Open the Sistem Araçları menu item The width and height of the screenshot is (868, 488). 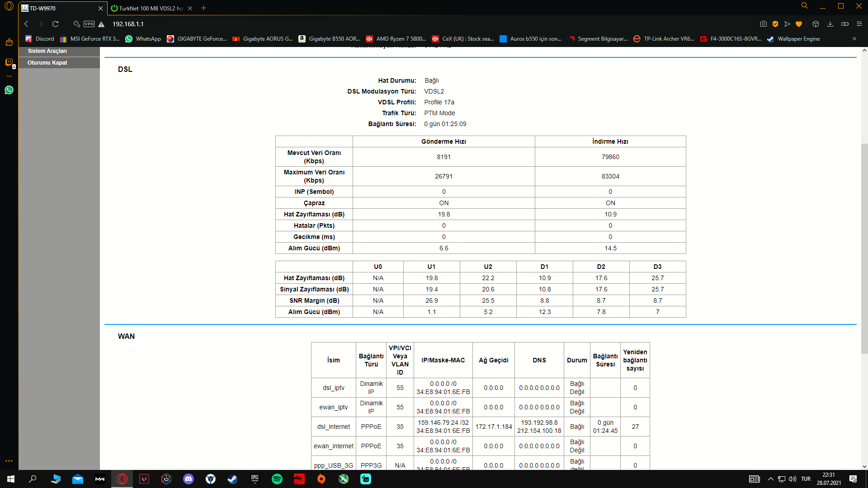(47, 51)
